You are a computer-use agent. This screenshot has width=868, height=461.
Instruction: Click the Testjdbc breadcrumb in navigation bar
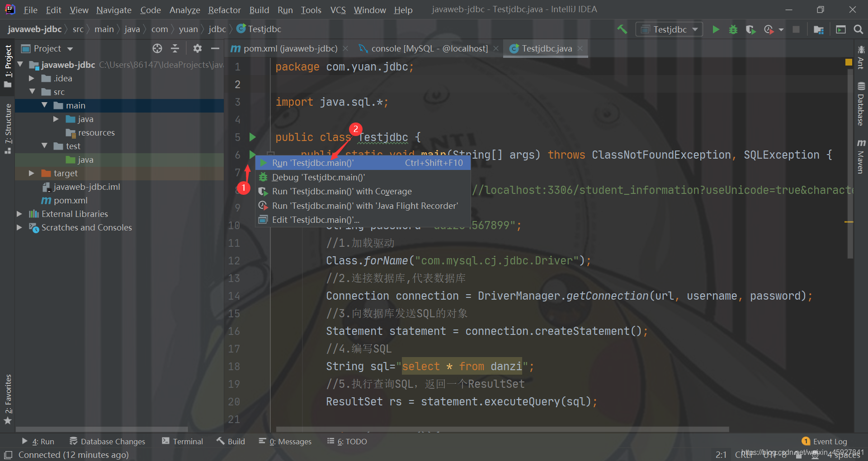[259, 29]
